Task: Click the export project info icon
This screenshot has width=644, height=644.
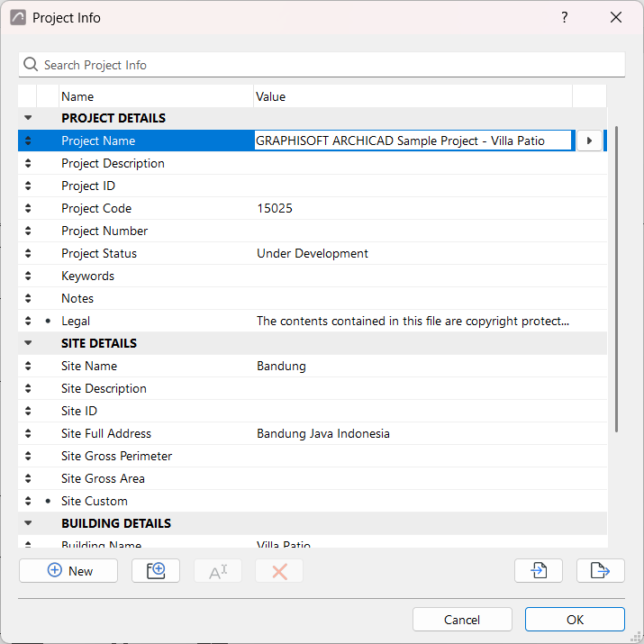Action: tap(601, 570)
